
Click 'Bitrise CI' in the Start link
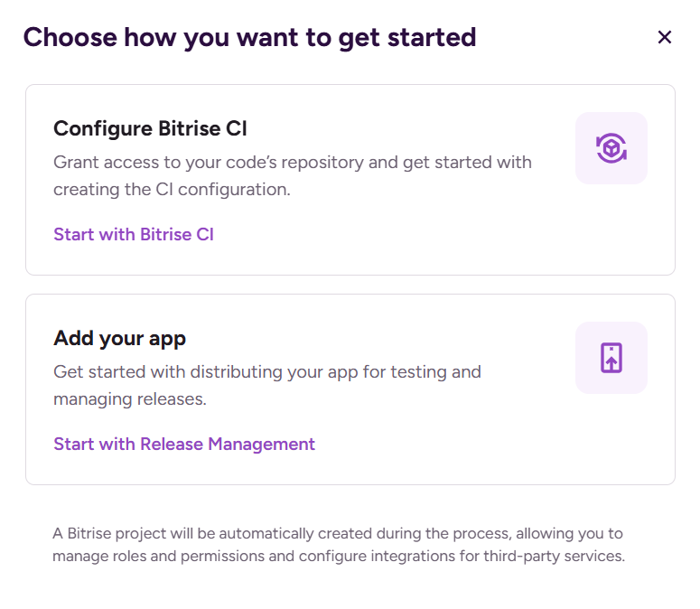(177, 235)
